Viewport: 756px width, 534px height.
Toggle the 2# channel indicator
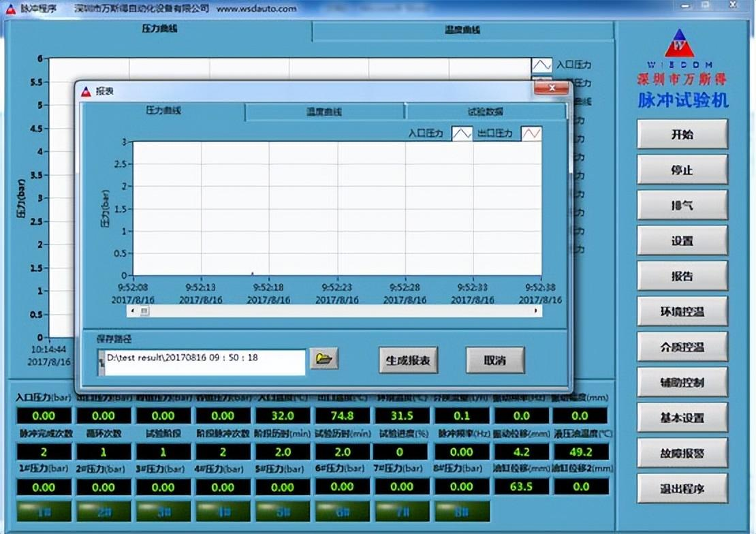104,512
